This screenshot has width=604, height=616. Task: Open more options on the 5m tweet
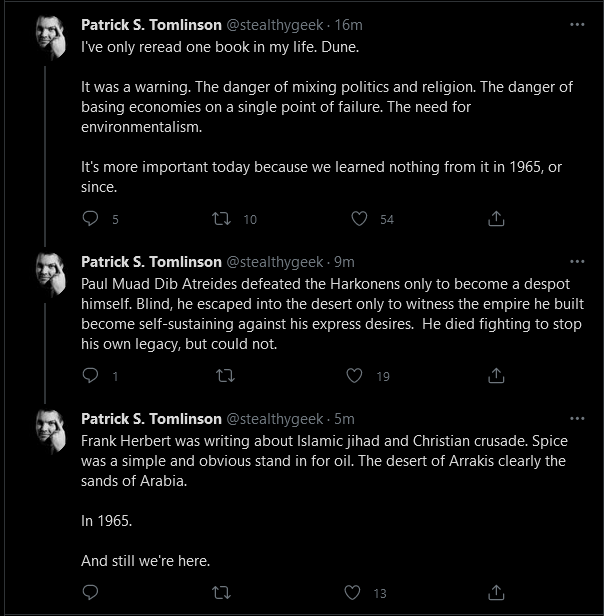577,419
